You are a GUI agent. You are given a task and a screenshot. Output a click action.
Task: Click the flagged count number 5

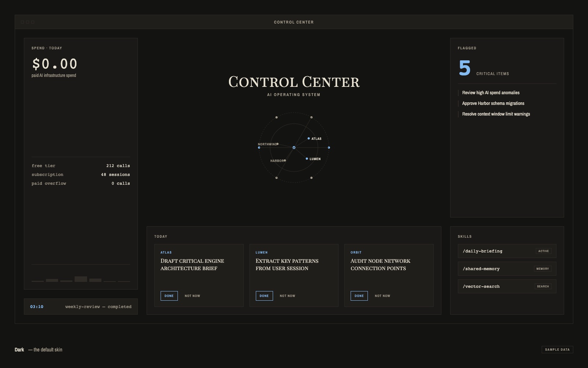[465, 68]
